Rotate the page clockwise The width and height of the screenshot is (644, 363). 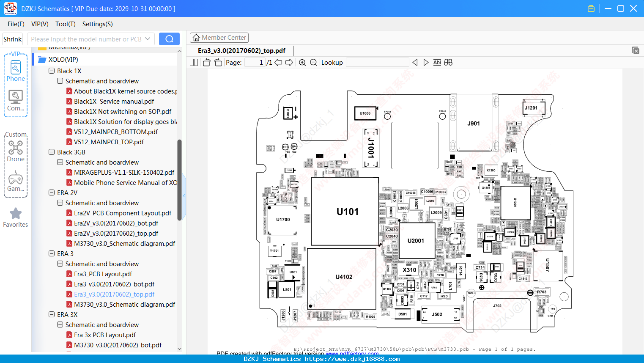[218, 63]
